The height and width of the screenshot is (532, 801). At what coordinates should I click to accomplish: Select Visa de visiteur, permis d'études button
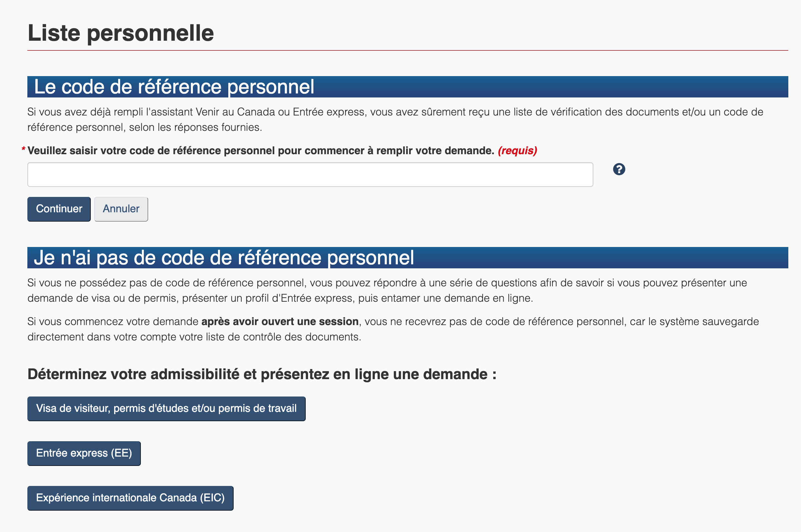click(166, 409)
